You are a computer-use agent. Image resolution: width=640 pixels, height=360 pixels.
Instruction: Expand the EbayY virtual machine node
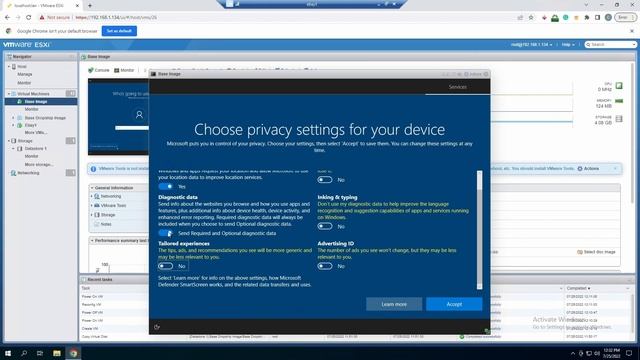[x=13, y=125]
